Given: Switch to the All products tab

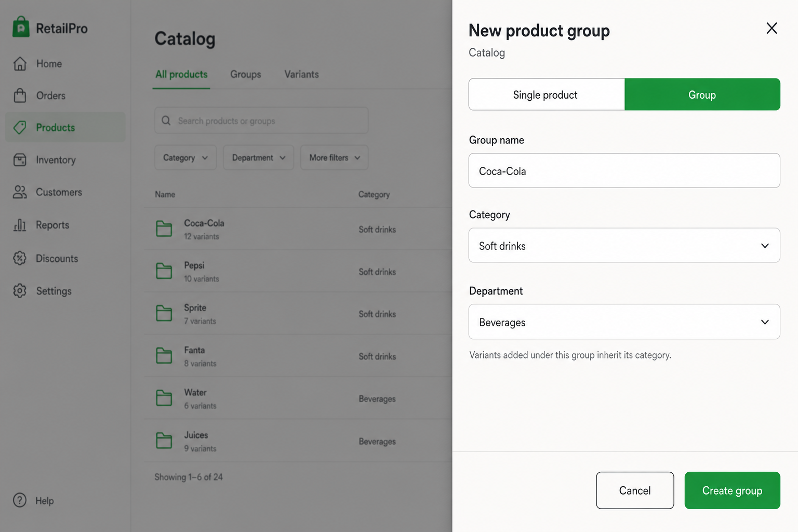Looking at the screenshot, I should point(181,74).
